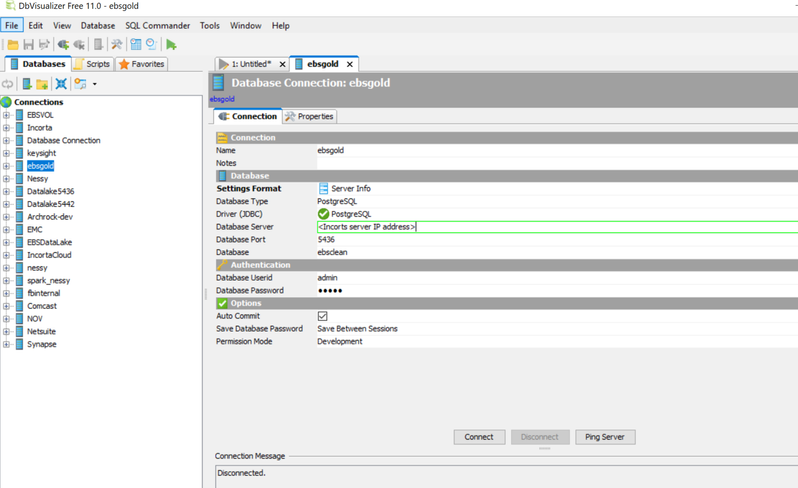798x488 pixels.
Task: Expand the Incorta connection tree node
Action: 6,128
